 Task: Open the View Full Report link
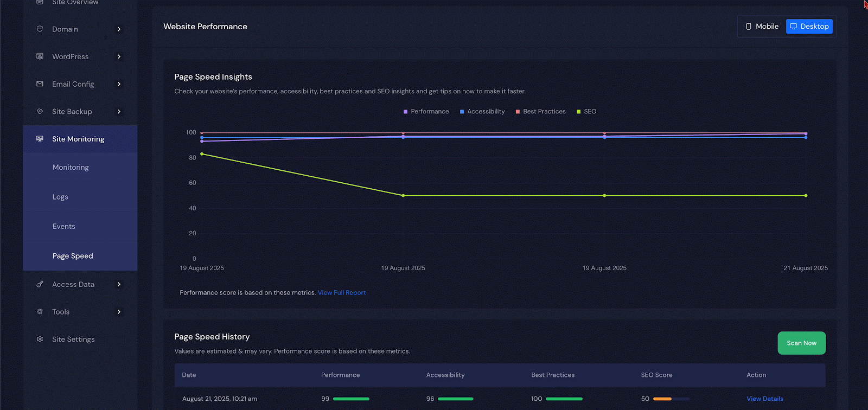click(342, 293)
